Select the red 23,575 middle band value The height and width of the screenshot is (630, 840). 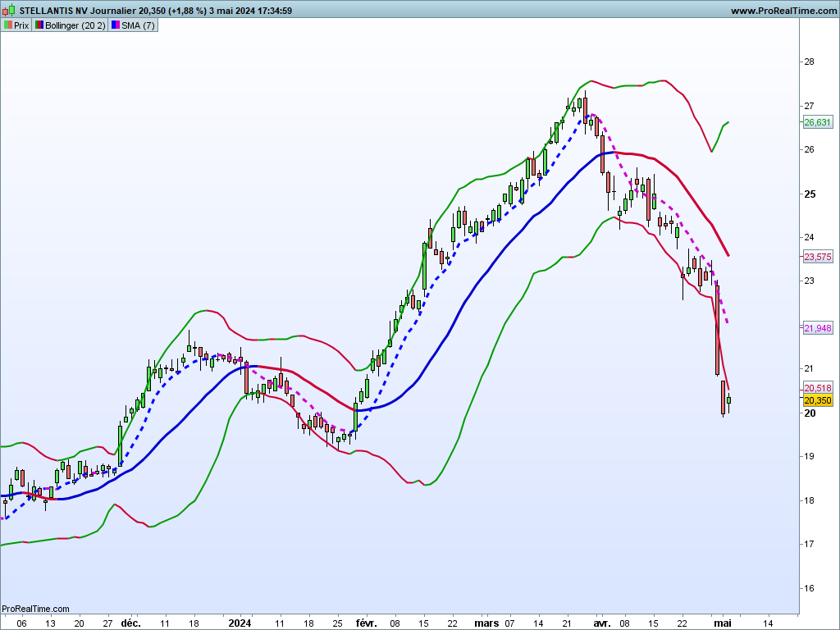click(818, 257)
